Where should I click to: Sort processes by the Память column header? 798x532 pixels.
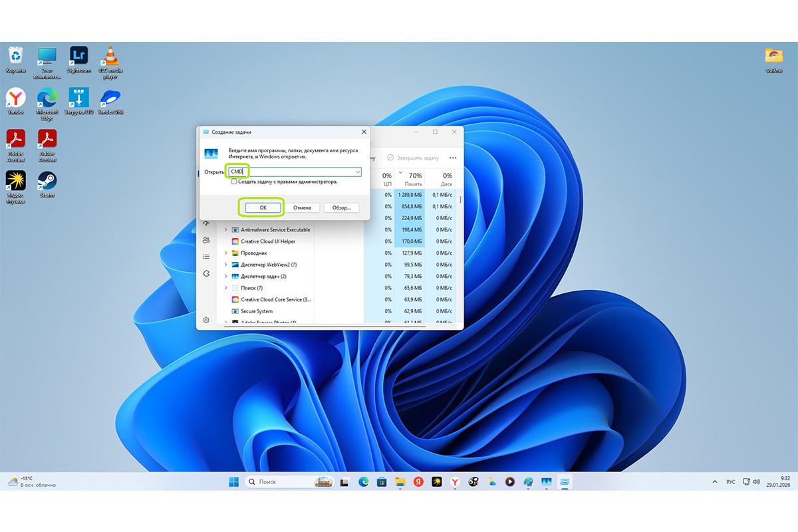[414, 180]
